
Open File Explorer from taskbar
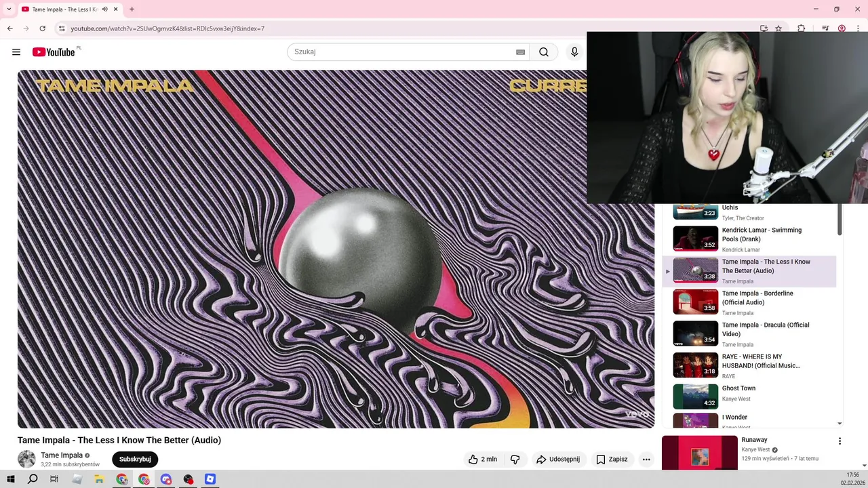coord(99,479)
